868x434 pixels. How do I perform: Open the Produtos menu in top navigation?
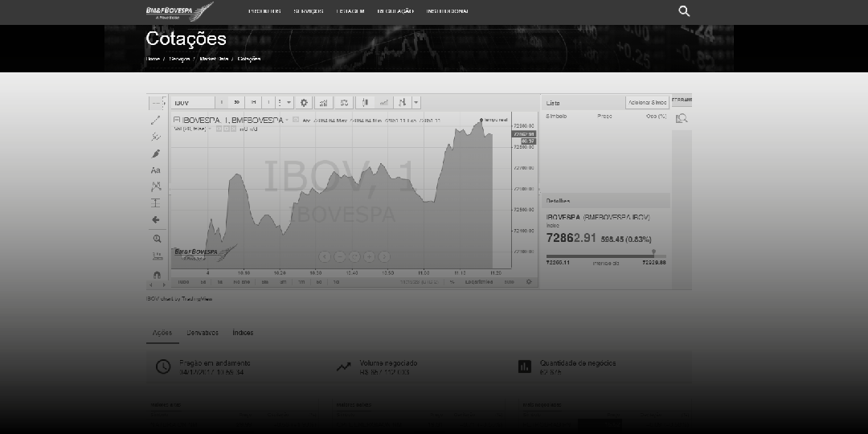264,11
